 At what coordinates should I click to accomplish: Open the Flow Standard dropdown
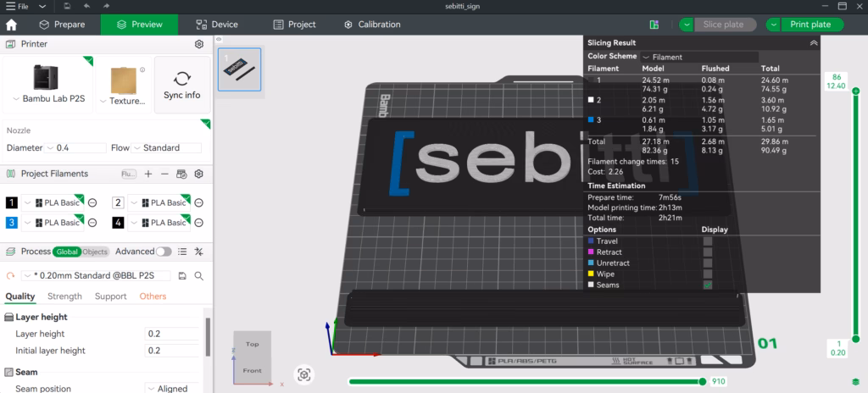pyautogui.click(x=167, y=148)
